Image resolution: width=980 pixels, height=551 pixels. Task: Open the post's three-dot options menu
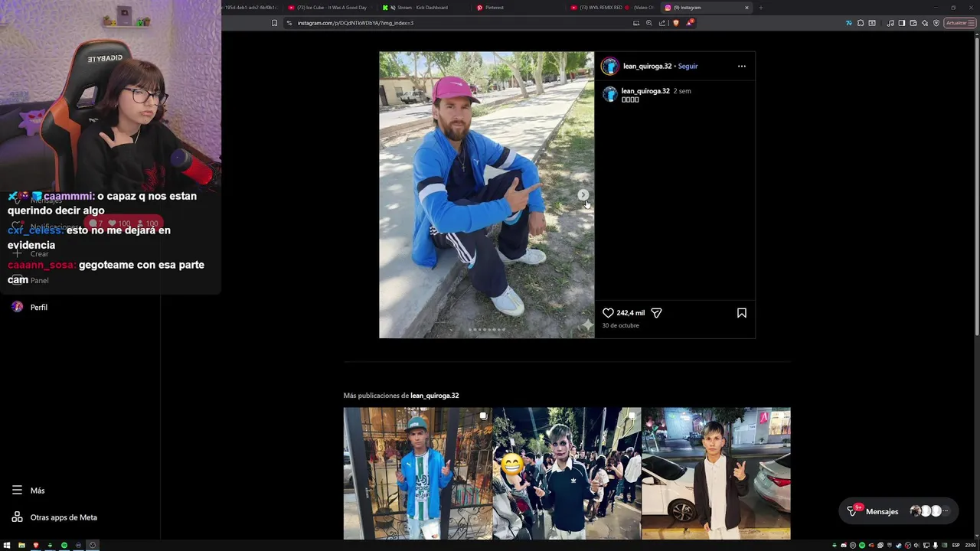coord(741,66)
